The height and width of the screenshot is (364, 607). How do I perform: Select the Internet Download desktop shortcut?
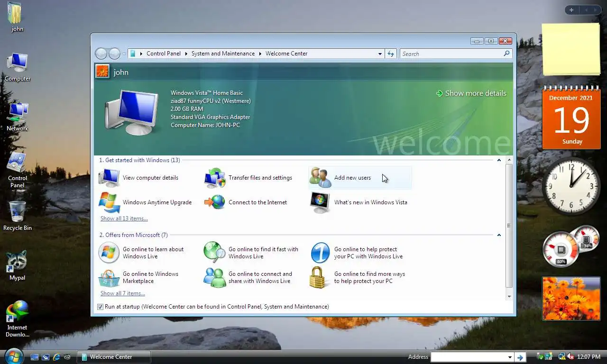[x=18, y=319]
